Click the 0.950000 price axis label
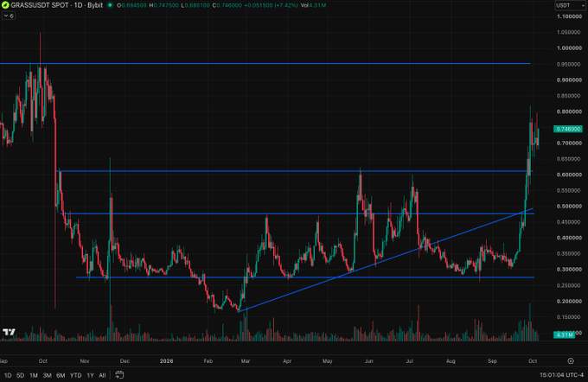The height and width of the screenshot is (382, 588). click(x=569, y=64)
